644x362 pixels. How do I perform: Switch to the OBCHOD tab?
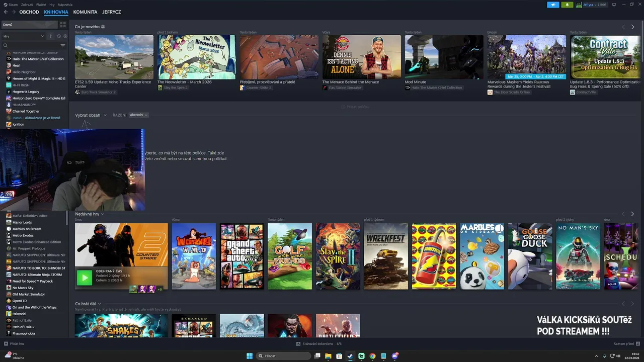point(29,12)
